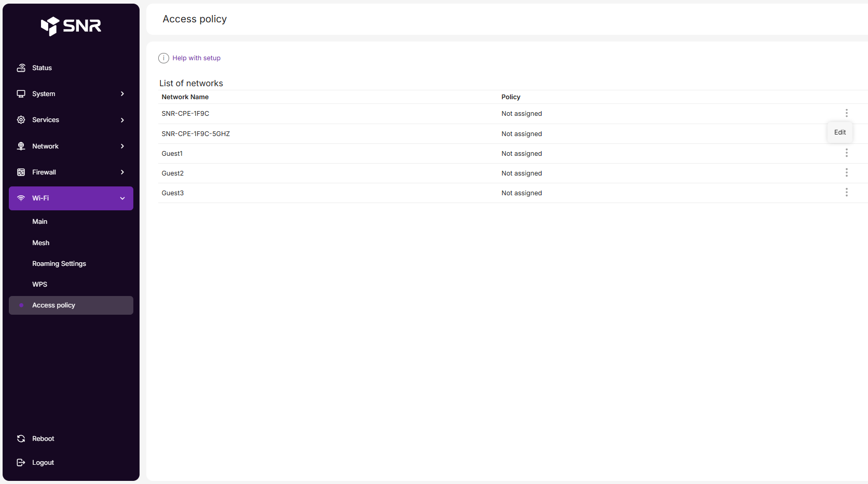Go to Wi-Fi Main settings

40,222
